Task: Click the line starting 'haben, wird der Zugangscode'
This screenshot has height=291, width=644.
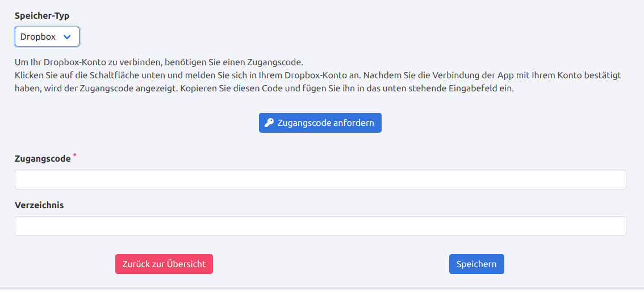Action: [264, 89]
